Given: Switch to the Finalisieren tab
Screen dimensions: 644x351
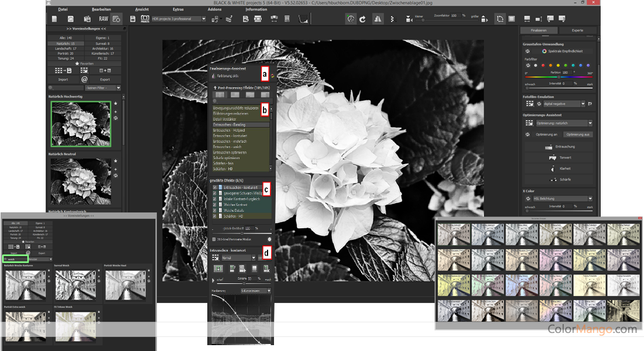Looking at the screenshot, I should tap(539, 30).
